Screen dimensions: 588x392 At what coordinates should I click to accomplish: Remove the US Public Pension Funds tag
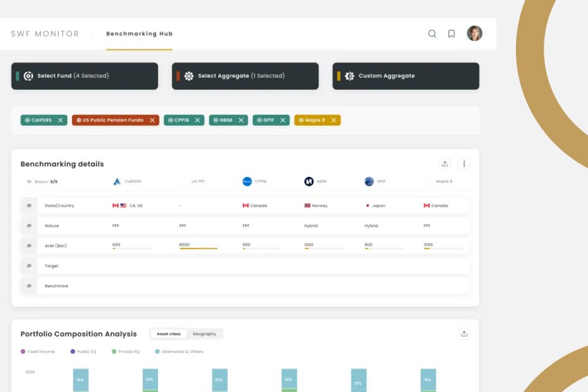coord(152,120)
